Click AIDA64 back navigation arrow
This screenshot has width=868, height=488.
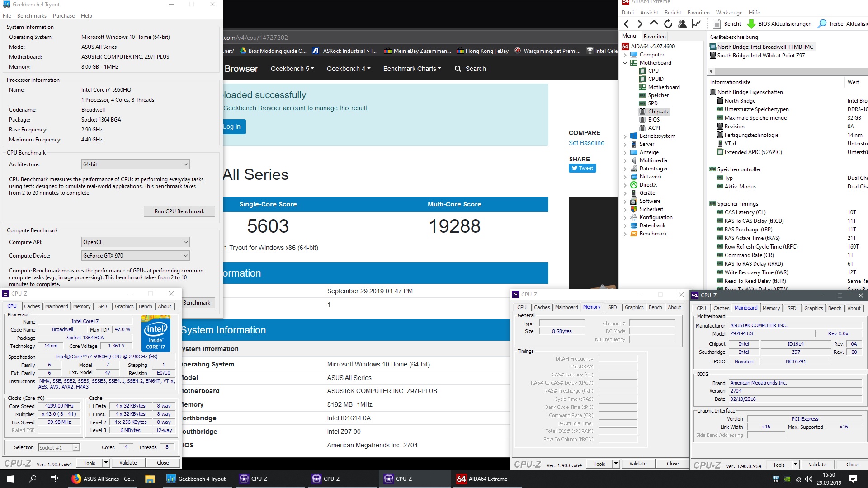coord(626,24)
